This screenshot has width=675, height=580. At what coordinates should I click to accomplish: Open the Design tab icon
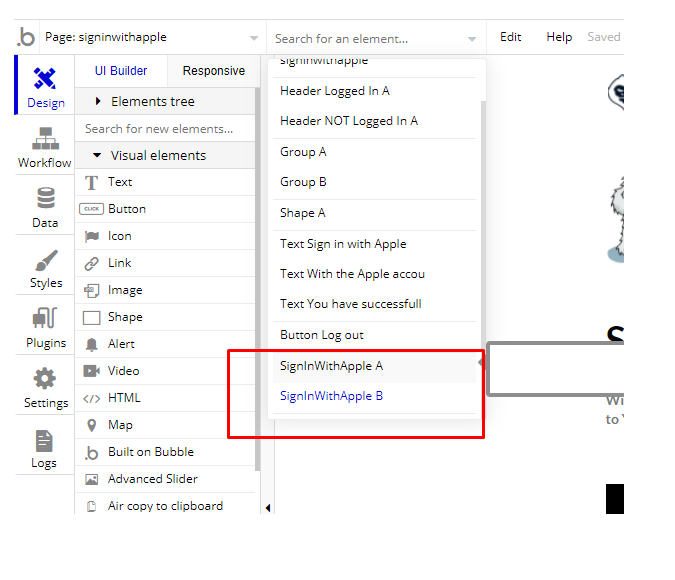click(45, 78)
